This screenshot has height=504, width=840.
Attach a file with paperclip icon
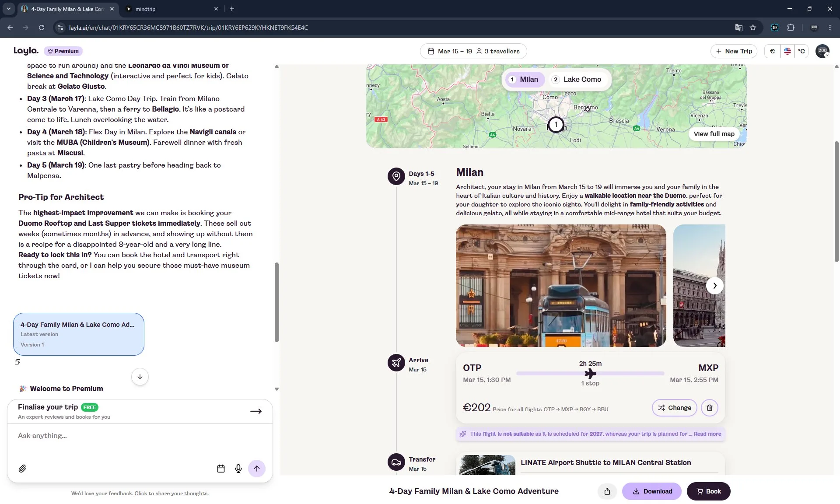(x=22, y=469)
